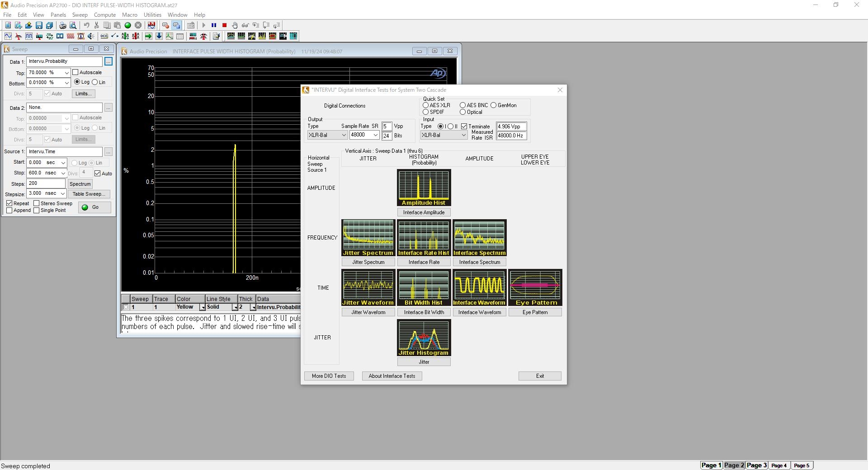
Task: Click the Open Test folder icon
Action: pyautogui.click(x=28, y=25)
